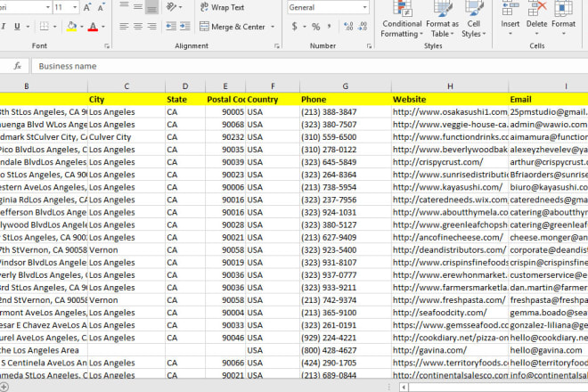Screen dimensions: 588x392
Task: Select Middle Align icon
Action: click(x=137, y=6)
